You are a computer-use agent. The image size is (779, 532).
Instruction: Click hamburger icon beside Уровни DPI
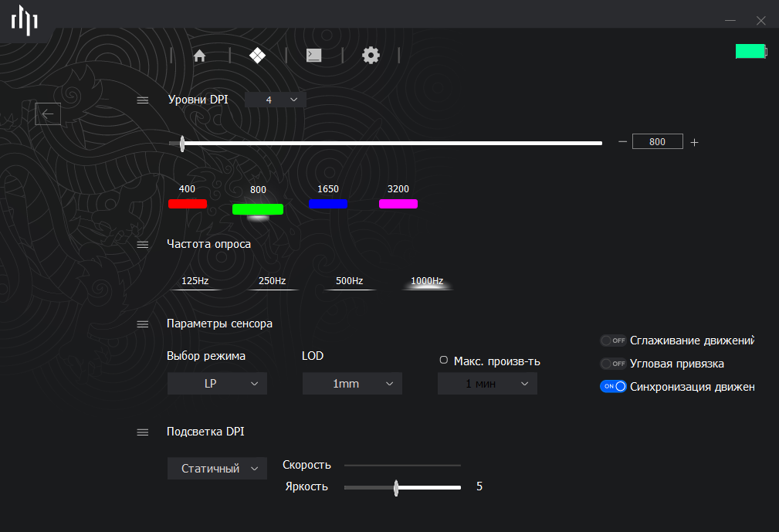(x=143, y=100)
